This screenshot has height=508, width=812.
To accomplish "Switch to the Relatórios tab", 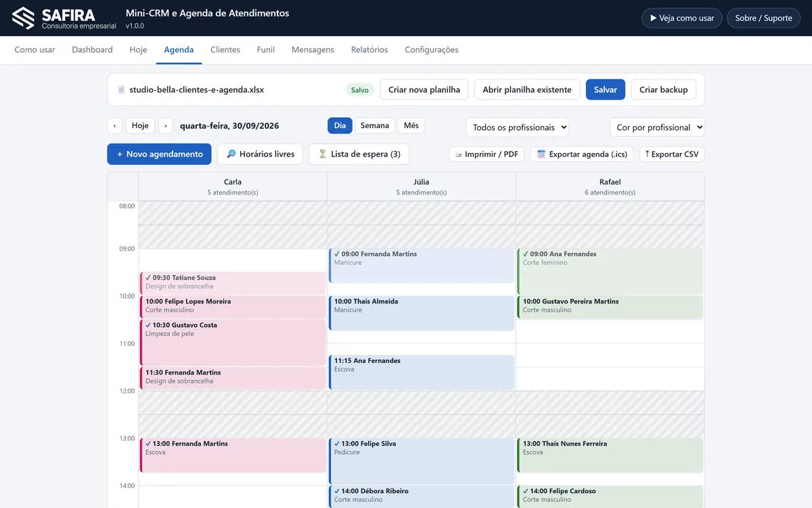I will (369, 49).
